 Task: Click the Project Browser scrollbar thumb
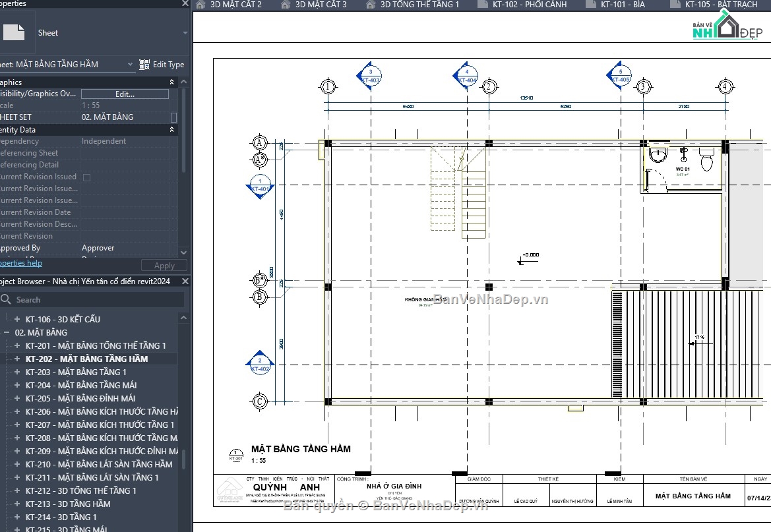click(x=184, y=459)
